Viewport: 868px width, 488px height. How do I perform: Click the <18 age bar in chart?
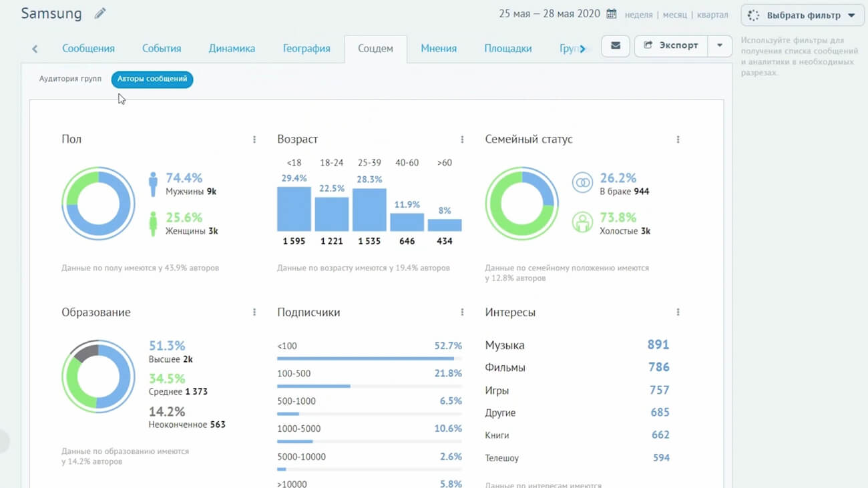pos(294,209)
